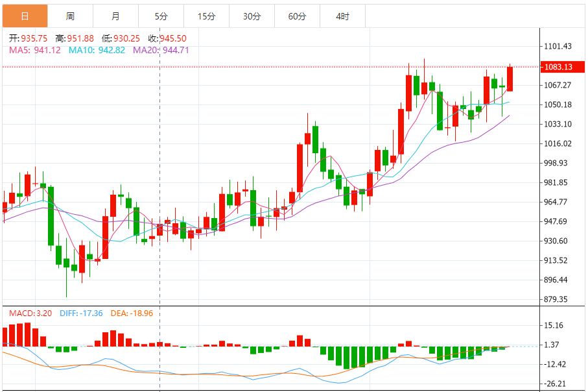This screenshot has height=392, width=588.
Task: Click the 1050.18 price axis label
Action: (558, 104)
